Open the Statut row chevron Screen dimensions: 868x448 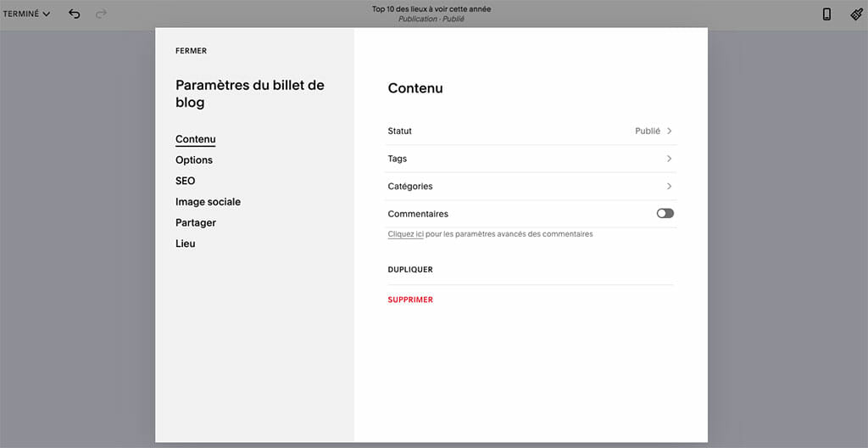coord(670,131)
